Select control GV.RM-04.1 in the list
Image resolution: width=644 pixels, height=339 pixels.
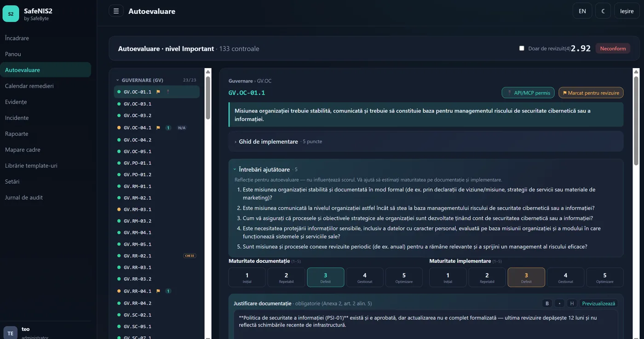click(157, 233)
